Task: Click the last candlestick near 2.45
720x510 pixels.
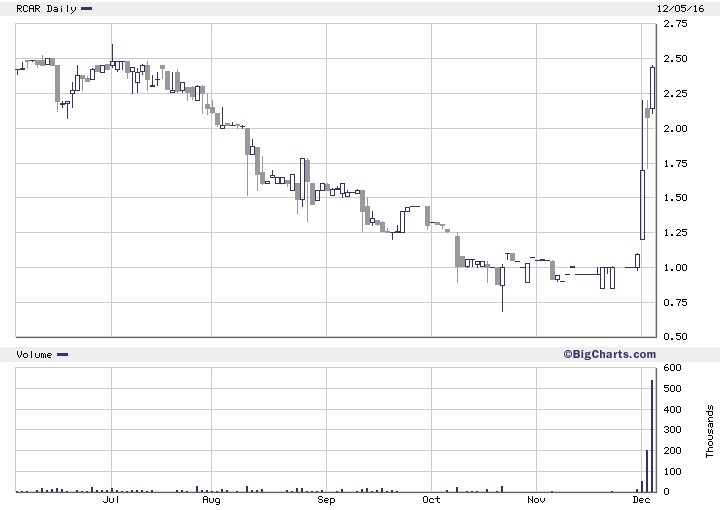Action: pyautogui.click(x=652, y=88)
